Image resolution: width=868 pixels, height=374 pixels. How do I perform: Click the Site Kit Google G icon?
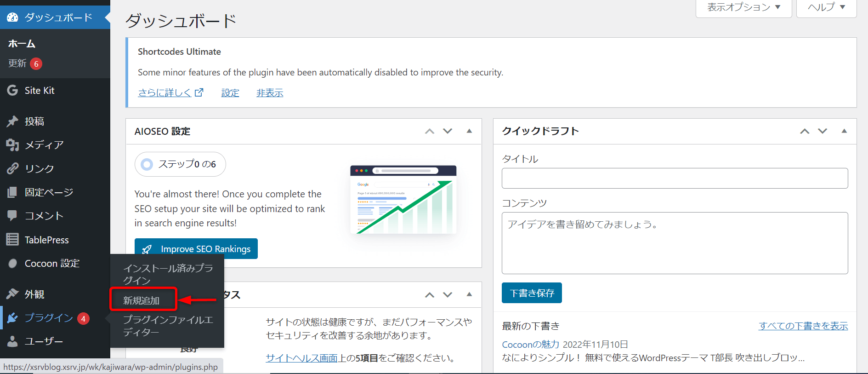pyautogui.click(x=12, y=90)
